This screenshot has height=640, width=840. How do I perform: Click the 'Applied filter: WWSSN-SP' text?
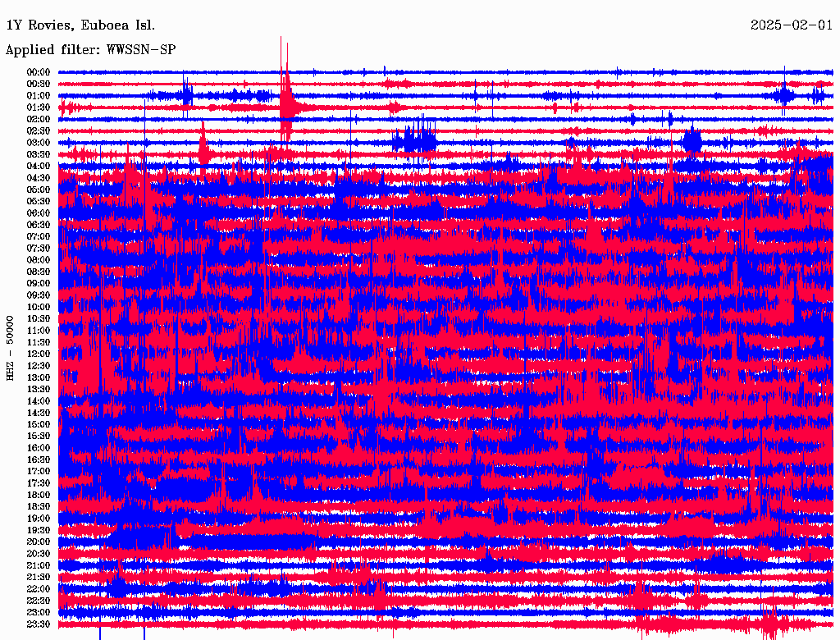point(90,50)
